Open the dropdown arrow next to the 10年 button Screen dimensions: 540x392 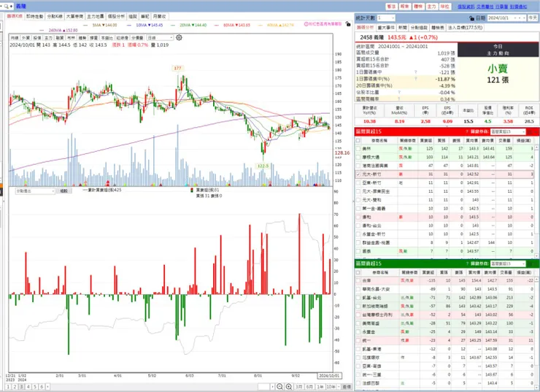tap(339, 387)
